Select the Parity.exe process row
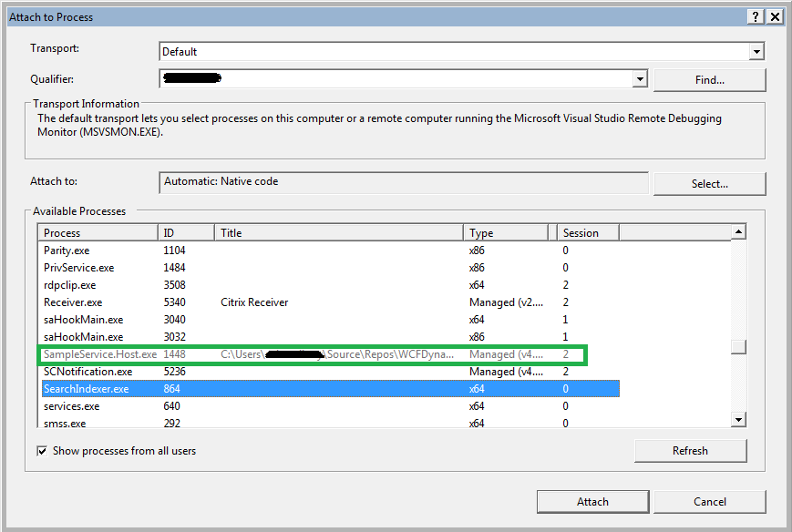 (329, 251)
